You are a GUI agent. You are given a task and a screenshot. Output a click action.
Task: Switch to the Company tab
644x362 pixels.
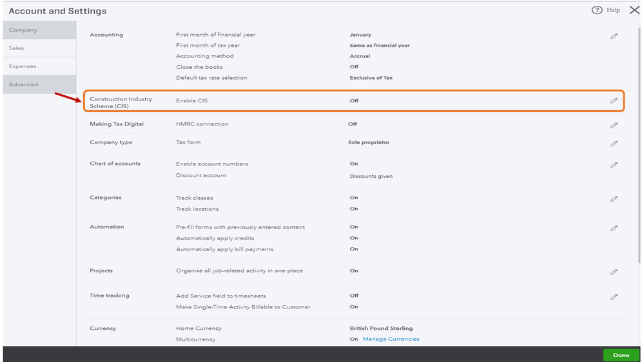click(23, 30)
